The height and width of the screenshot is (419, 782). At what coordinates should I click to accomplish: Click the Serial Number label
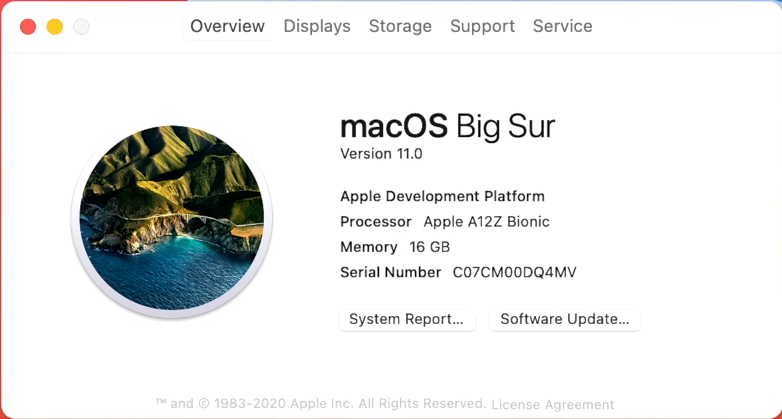pos(391,272)
